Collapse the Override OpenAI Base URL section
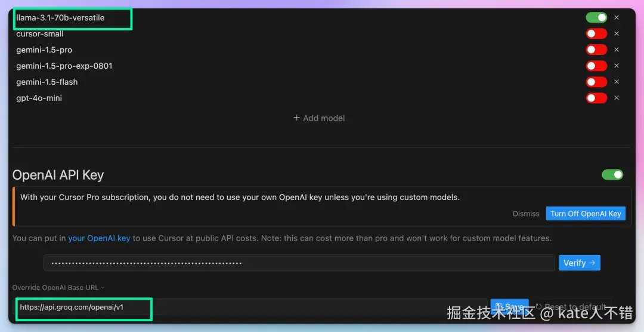 click(x=58, y=288)
